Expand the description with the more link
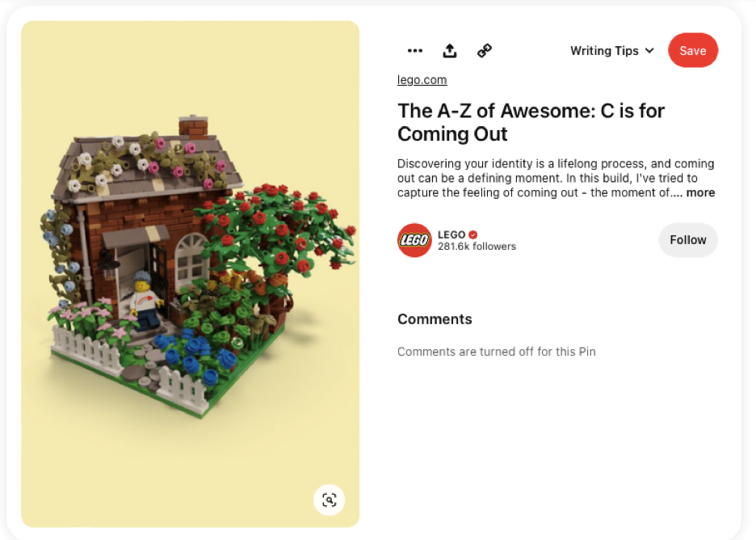This screenshot has height=540, width=756. click(x=700, y=192)
